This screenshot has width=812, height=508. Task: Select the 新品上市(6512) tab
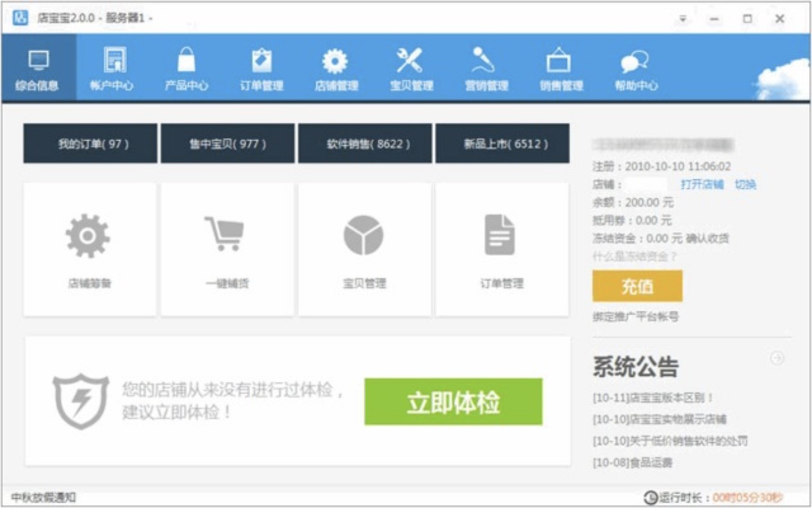[502, 144]
